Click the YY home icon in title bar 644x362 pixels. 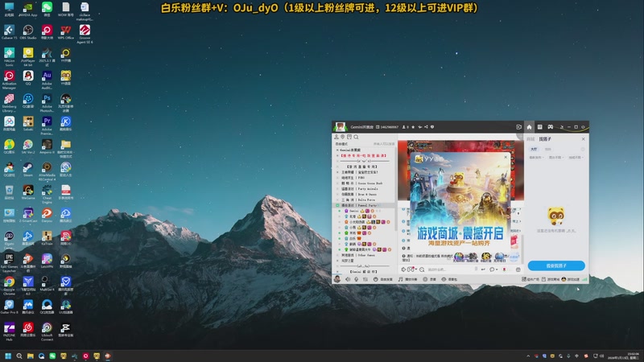[529, 127]
